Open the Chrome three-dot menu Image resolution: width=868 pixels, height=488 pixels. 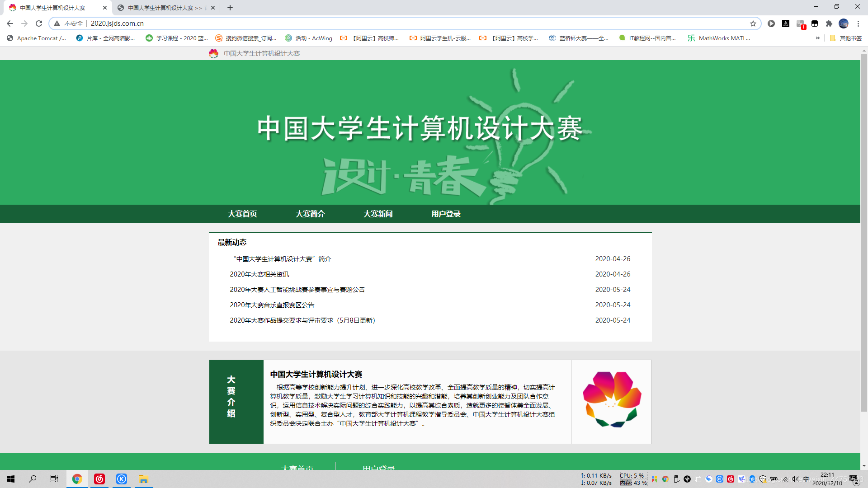(858, 23)
